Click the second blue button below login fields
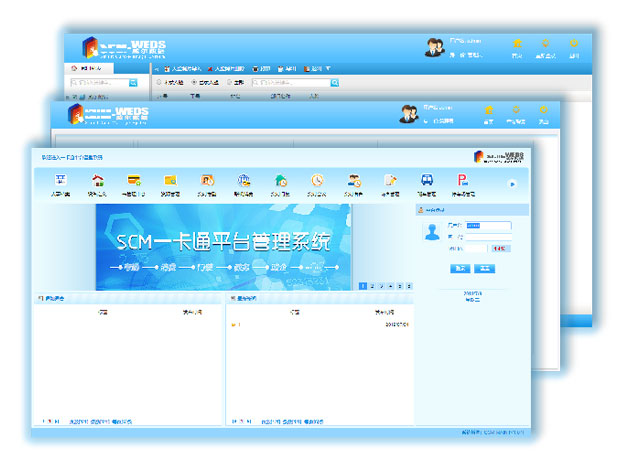Image resolution: width=623 pixels, height=472 pixels. click(x=484, y=268)
